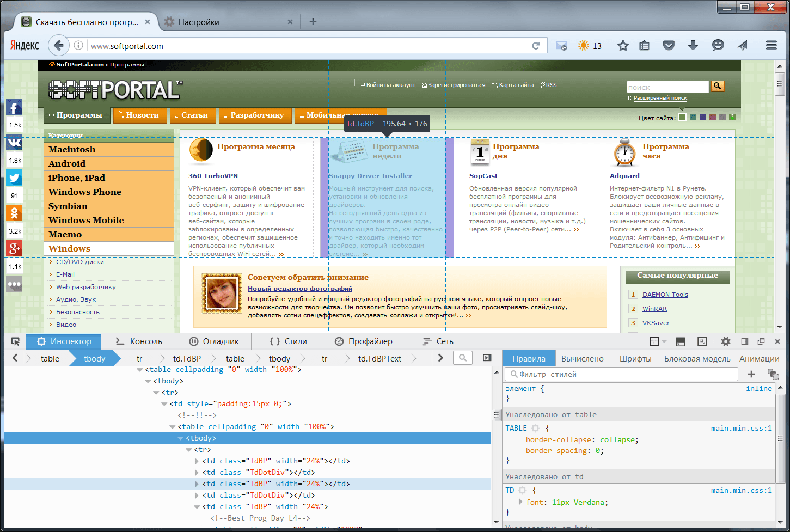Viewport: 790px width, 532px height.
Task: Expand the highlighted td class TdBP node
Action: pos(197,484)
